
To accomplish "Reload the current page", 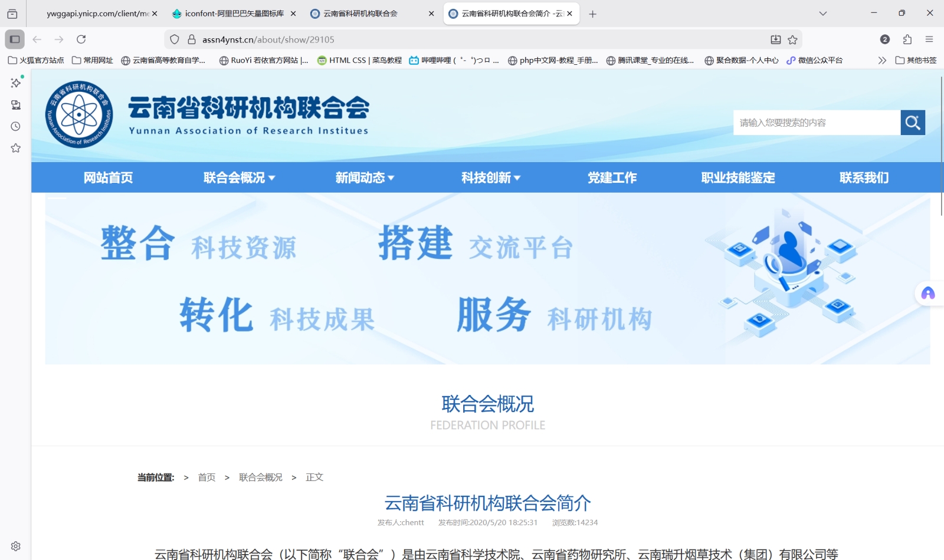I will click(x=81, y=39).
